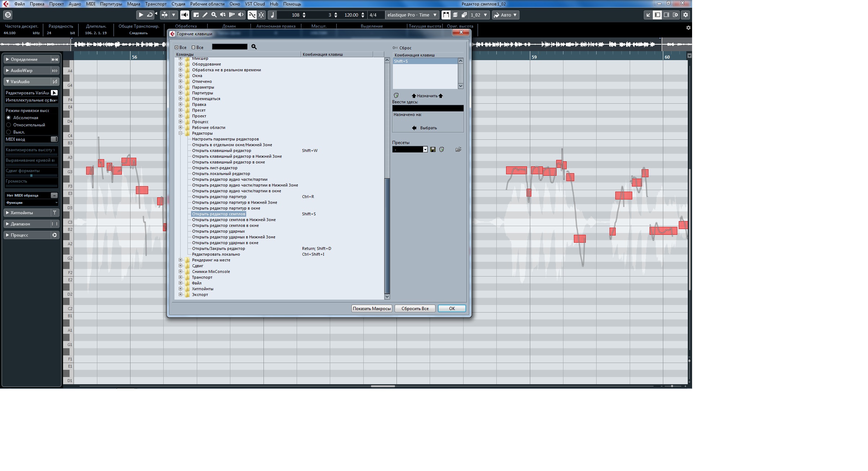This screenshot has width=868, height=471.
Task: Click the open presets folder icon
Action: pos(458,149)
